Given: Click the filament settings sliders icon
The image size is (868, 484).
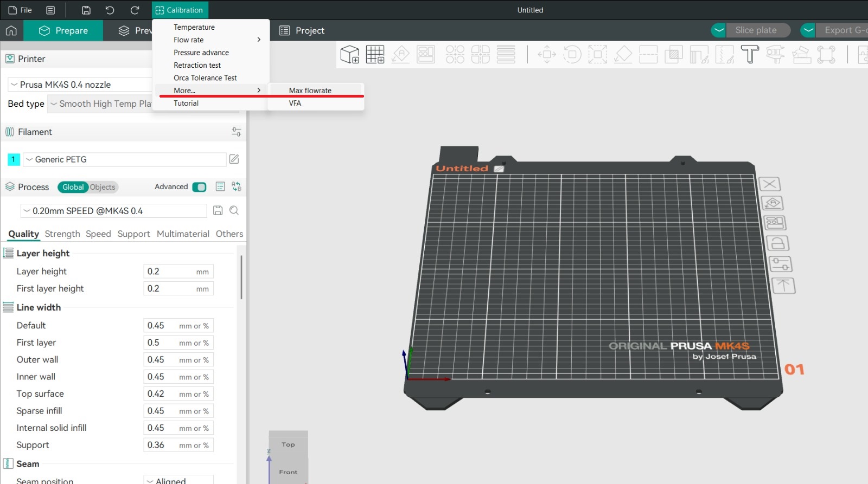Looking at the screenshot, I should click(237, 132).
